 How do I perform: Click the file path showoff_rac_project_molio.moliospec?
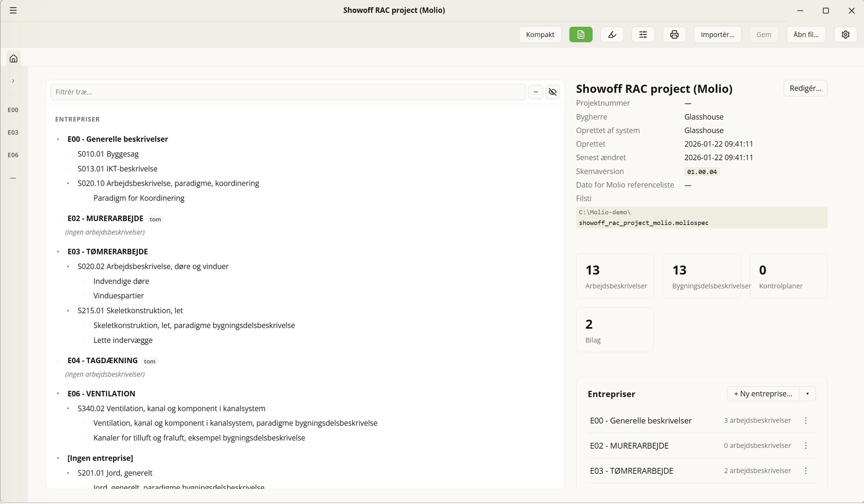(x=644, y=223)
